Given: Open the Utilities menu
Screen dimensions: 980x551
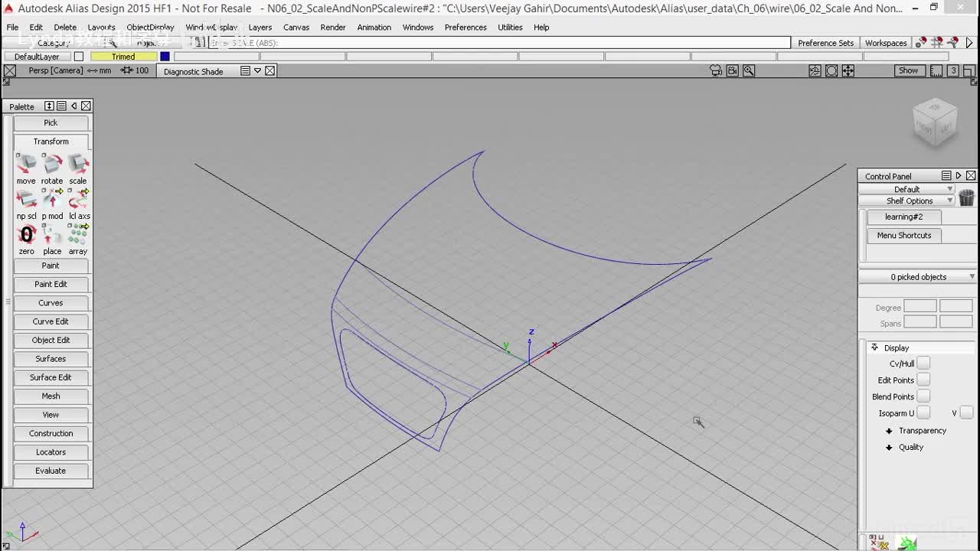Looking at the screenshot, I should pos(510,28).
